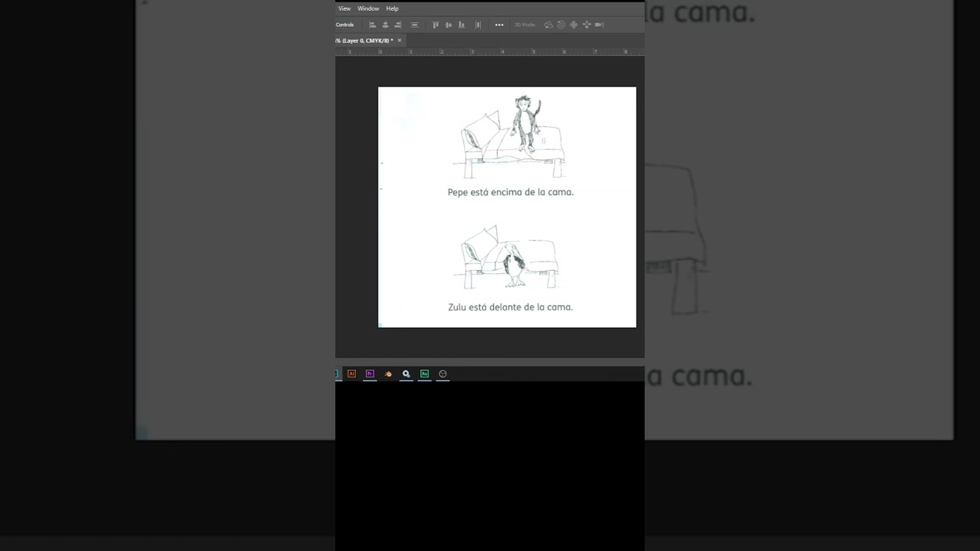Click the 3D roll mode icon
This screenshot has width=980, height=551.
point(561,24)
